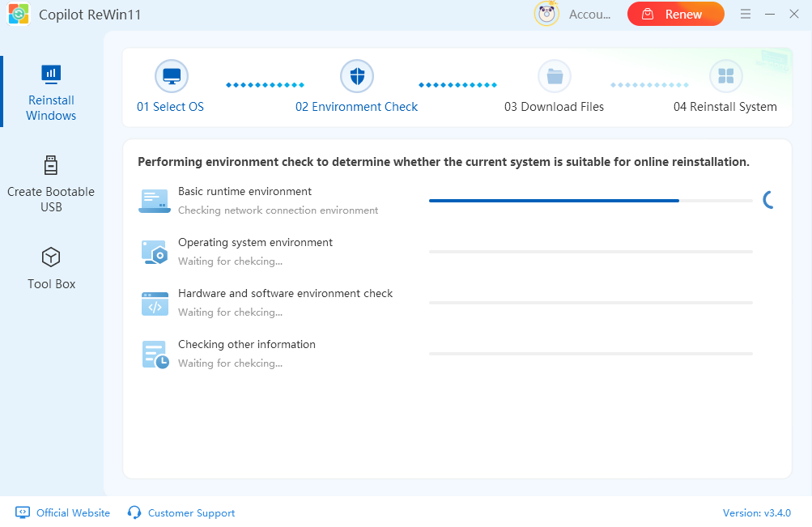
Task: Click the Operating system environment icon
Action: (154, 252)
